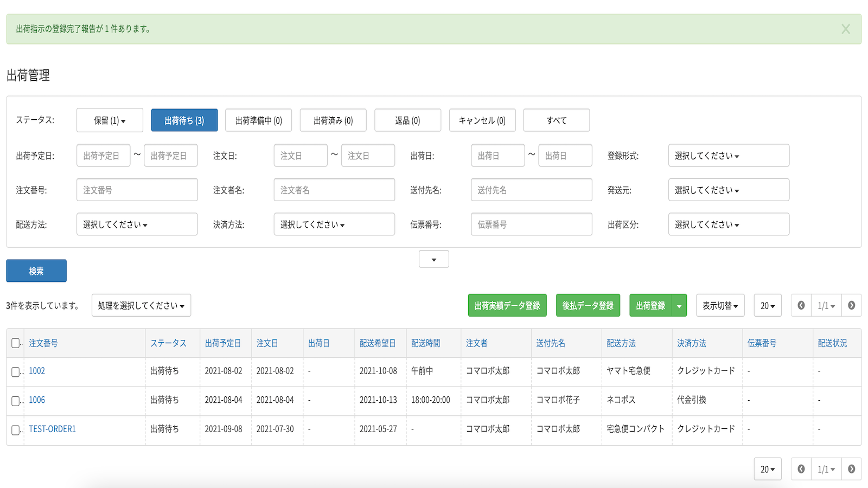Go to next page in top pagination
This screenshot has height=488, width=868.
[x=851, y=305]
